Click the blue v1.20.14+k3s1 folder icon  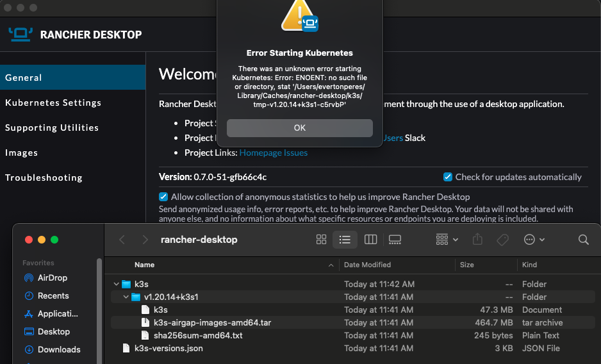(136, 297)
